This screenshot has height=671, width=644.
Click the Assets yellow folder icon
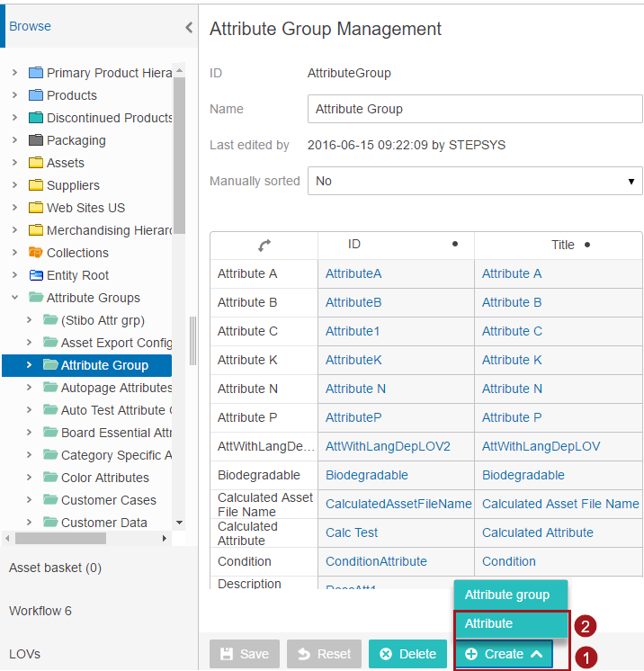[x=36, y=163]
